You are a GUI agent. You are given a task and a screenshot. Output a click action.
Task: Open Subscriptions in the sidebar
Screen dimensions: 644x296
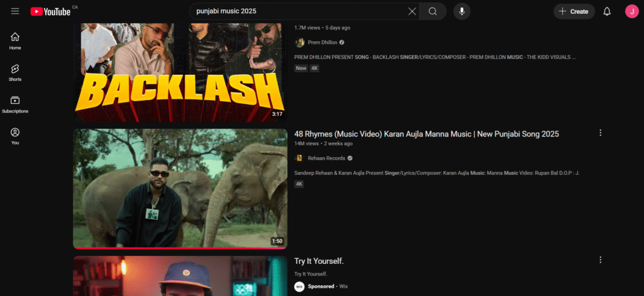coord(15,105)
